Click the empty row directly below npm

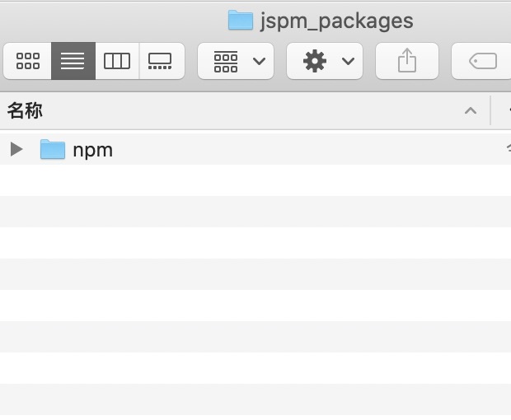[x=247, y=180]
